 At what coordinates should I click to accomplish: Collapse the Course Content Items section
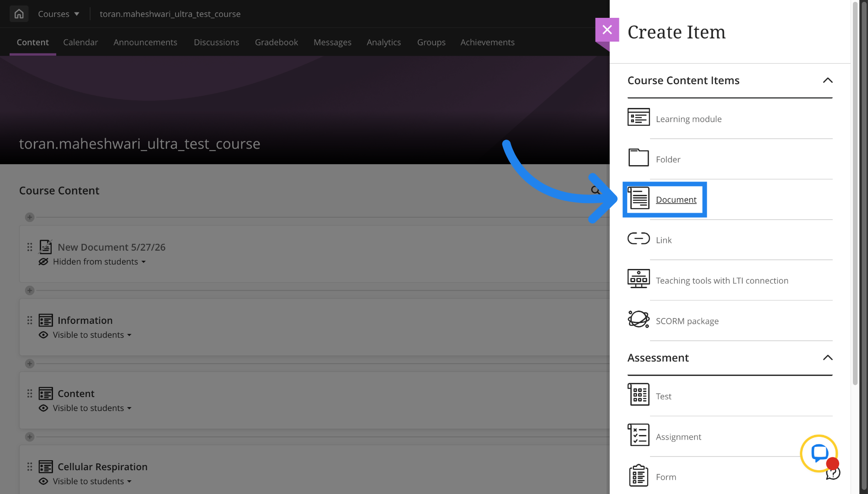point(827,81)
